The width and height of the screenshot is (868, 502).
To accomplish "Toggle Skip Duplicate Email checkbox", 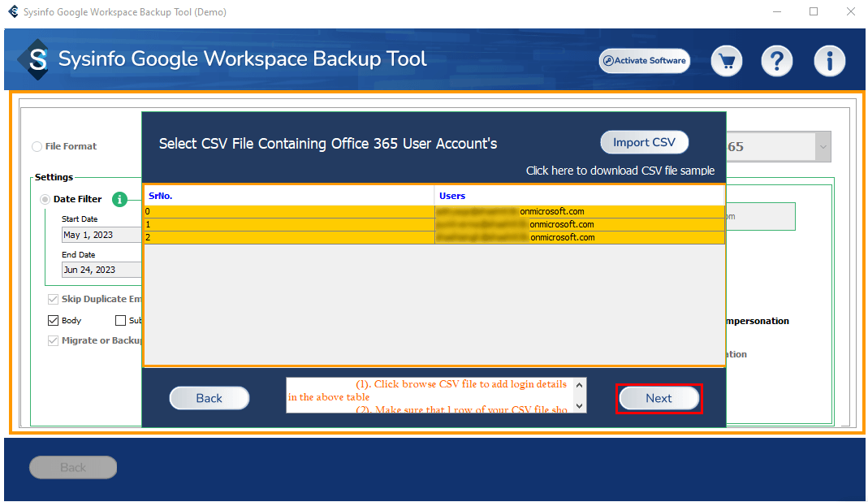I will click(x=53, y=299).
